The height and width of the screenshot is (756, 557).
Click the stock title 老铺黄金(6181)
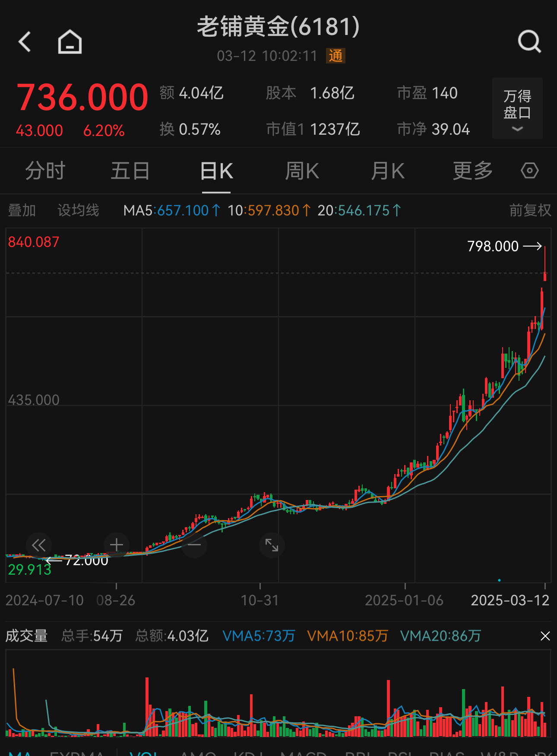(x=278, y=27)
